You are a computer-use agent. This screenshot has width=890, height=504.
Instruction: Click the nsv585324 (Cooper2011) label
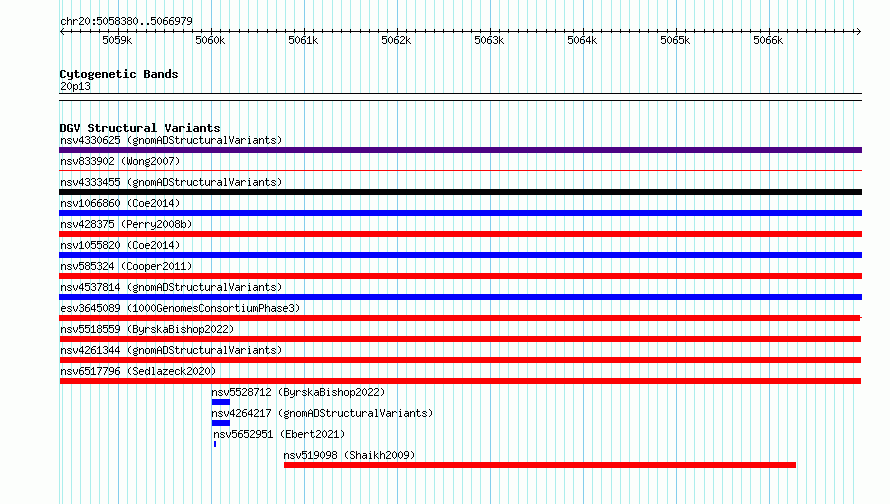pyautogui.click(x=126, y=266)
